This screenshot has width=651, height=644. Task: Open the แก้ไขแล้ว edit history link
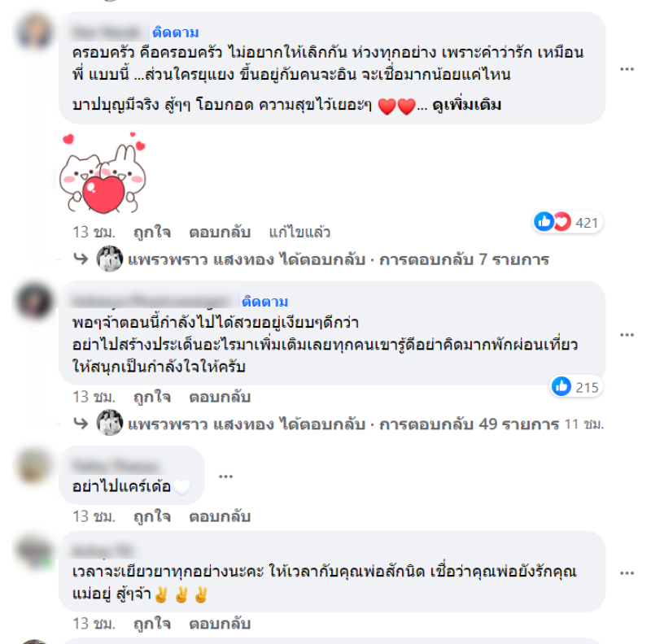[299, 233]
